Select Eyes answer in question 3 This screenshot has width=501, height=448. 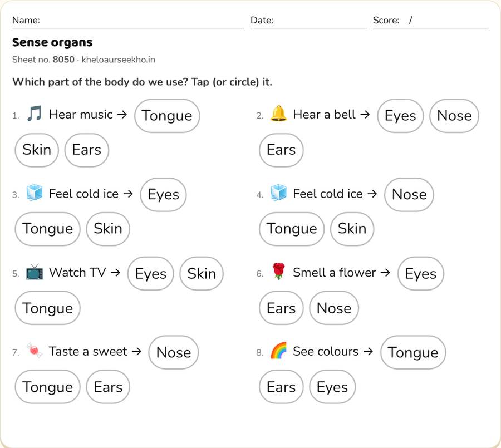(163, 195)
